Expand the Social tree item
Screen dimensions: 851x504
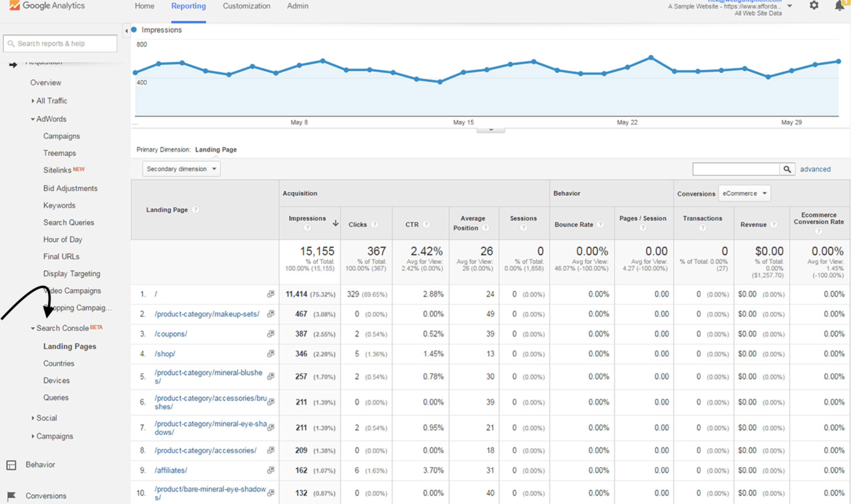[x=33, y=418]
